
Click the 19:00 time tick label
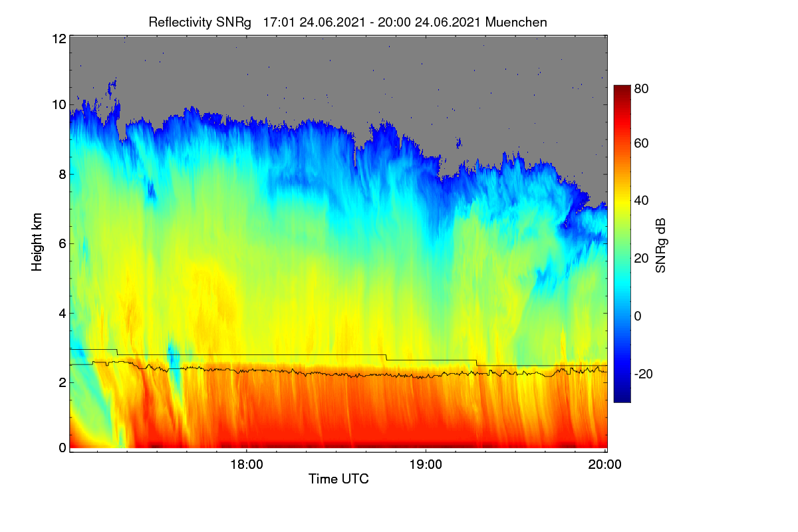pyautogui.click(x=426, y=464)
